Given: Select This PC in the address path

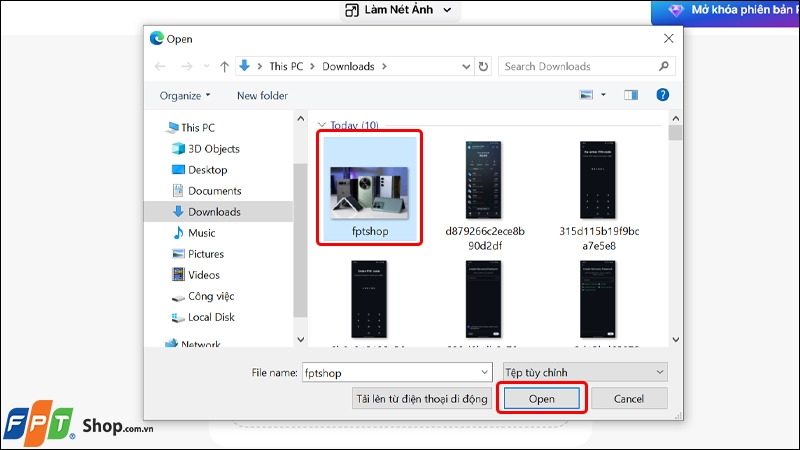Looking at the screenshot, I should (x=286, y=66).
